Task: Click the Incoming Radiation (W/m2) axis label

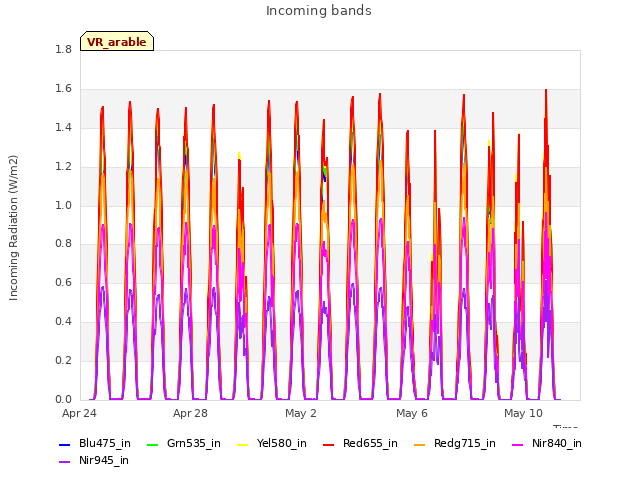Action: [13, 228]
